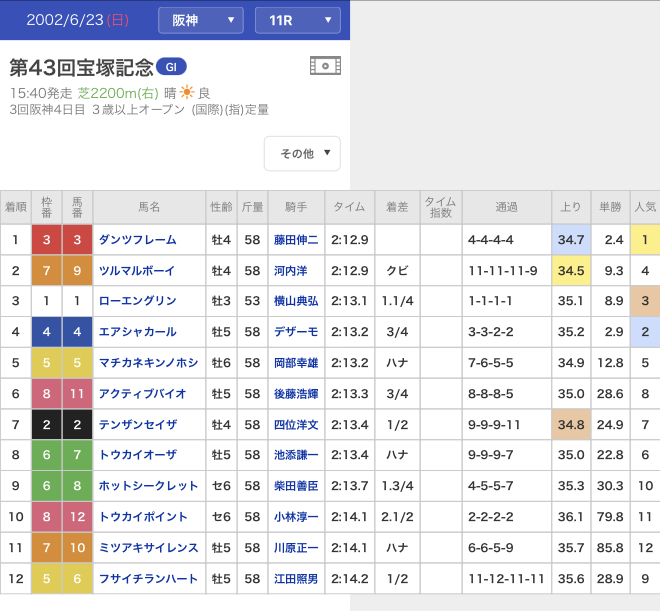This screenshot has height=611, width=660.
Task: Click the 着順 column header
Action: coord(16,207)
